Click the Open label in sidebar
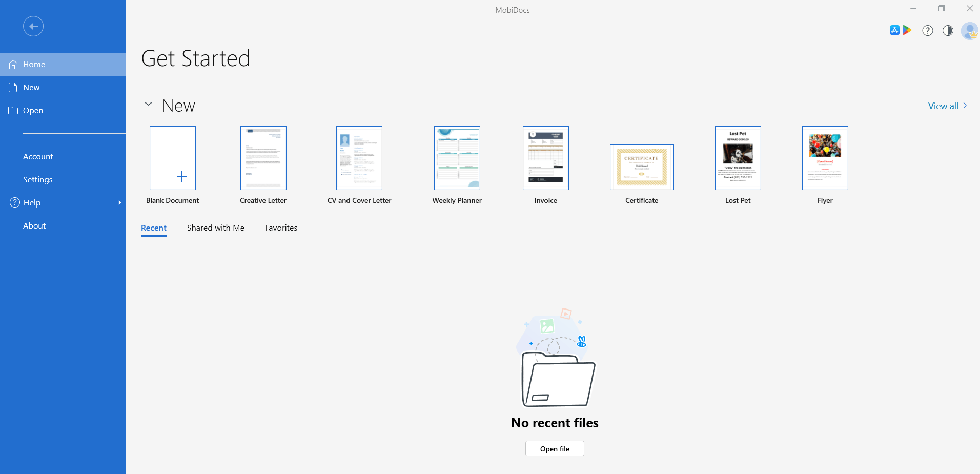Viewport: 980px width, 474px height. 33,111
